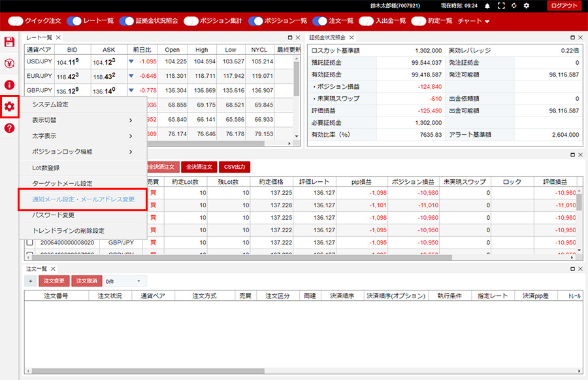The height and width of the screenshot is (380, 588).
Task: Close the 証拠金状況照会 tab with its X
Action: click(x=351, y=37)
